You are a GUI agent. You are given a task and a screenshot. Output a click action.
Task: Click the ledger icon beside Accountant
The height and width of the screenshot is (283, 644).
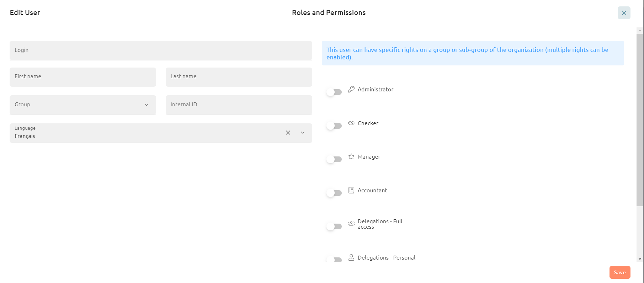pos(351,190)
